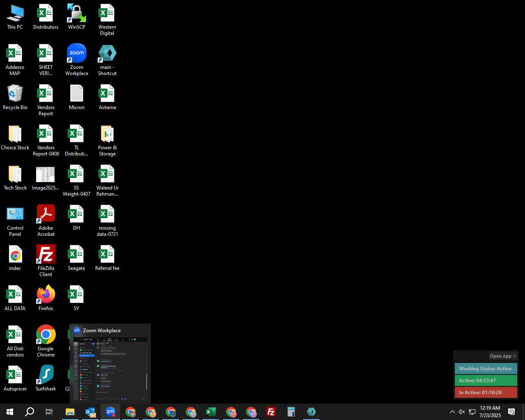Switch to Chrome with W profile badge
525x420 pixels.
(130, 412)
